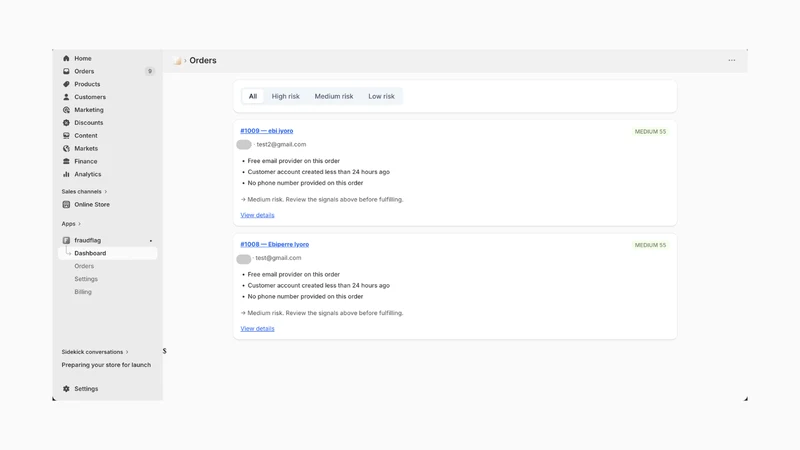Click the Finance bank icon
The width and height of the screenshot is (800, 450).
coord(66,161)
